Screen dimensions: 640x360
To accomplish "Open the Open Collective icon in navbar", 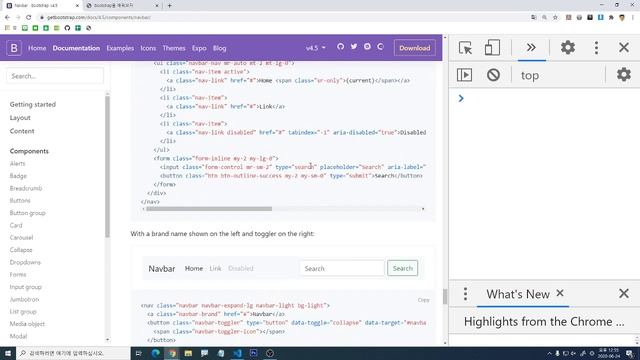I will click(380, 47).
